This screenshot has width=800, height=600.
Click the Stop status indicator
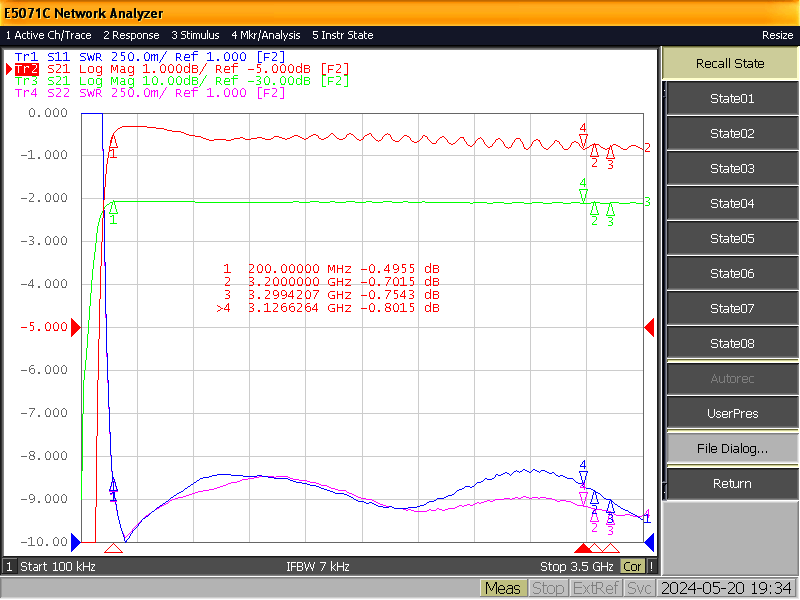(547, 589)
